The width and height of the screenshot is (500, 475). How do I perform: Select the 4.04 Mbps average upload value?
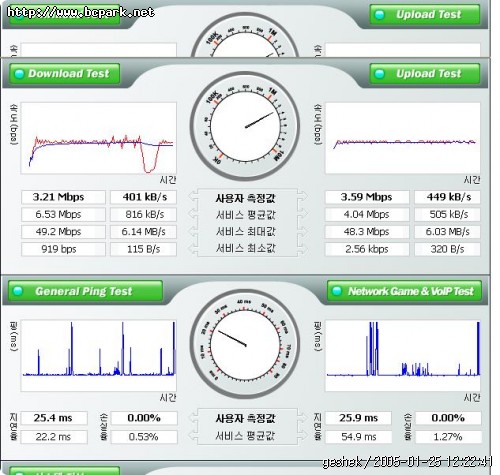tap(367, 214)
